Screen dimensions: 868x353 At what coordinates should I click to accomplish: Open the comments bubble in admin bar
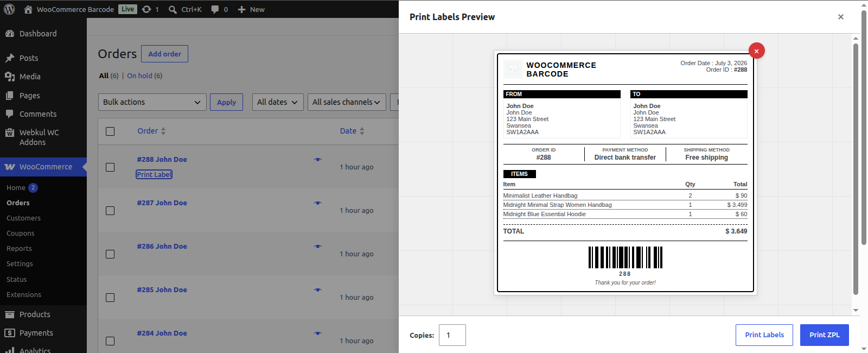click(x=215, y=9)
